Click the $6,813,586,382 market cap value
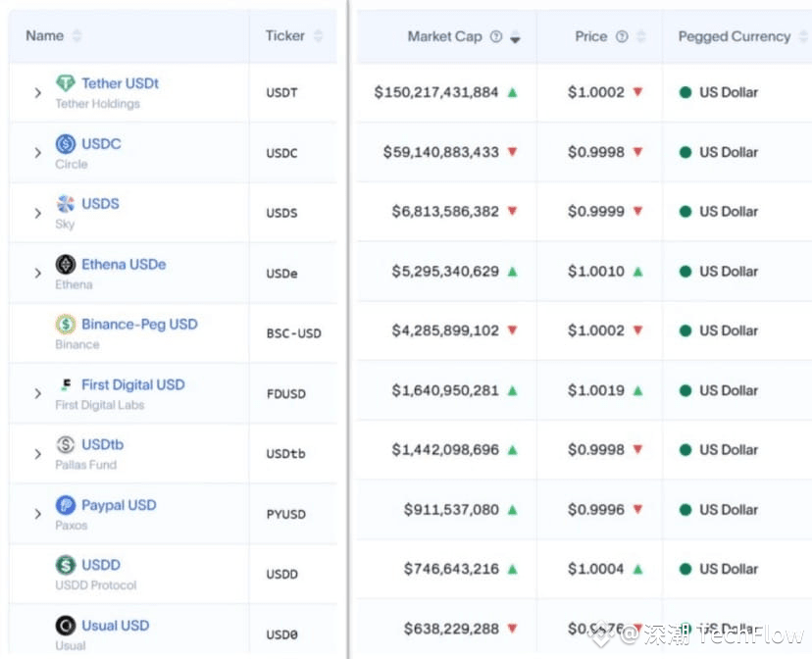The width and height of the screenshot is (812, 659). point(445,211)
